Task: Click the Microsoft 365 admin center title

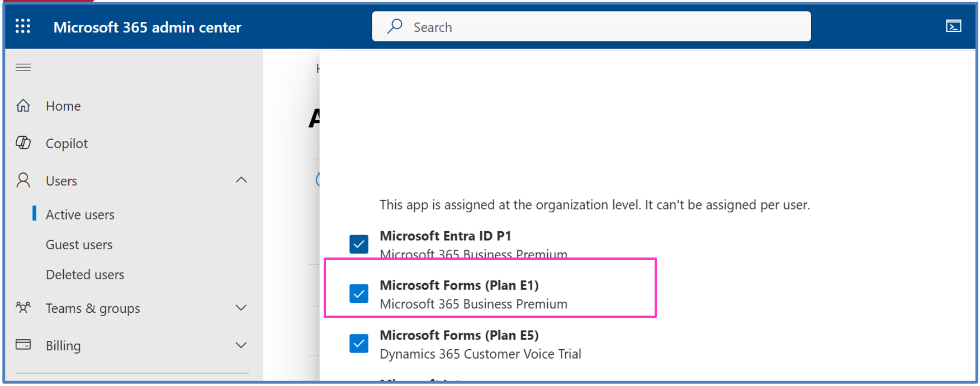Action: pyautogui.click(x=147, y=27)
